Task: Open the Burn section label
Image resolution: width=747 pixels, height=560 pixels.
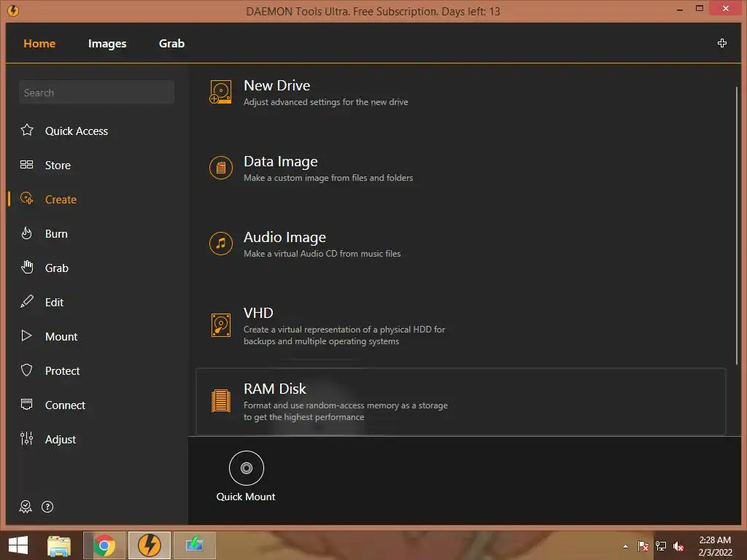Action: pos(56,234)
